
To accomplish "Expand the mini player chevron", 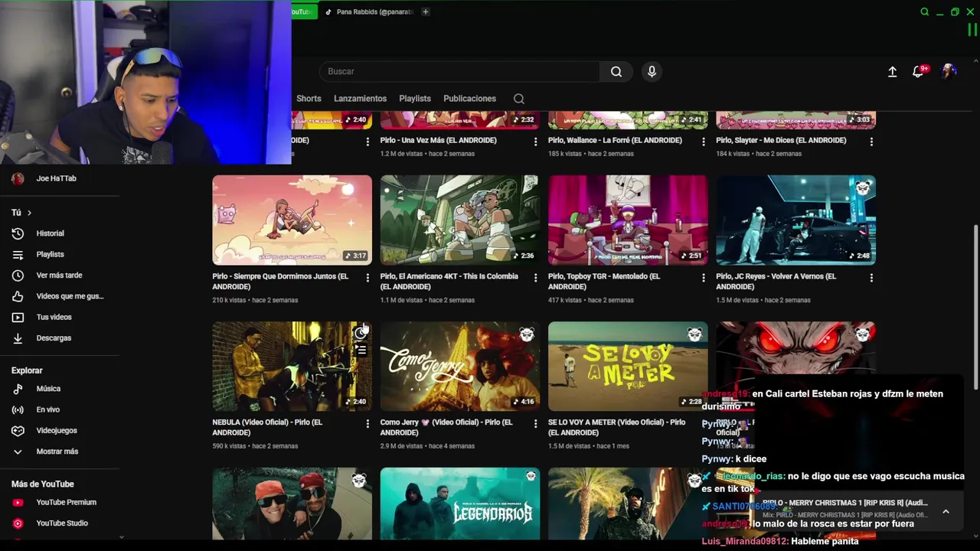I will [x=946, y=512].
